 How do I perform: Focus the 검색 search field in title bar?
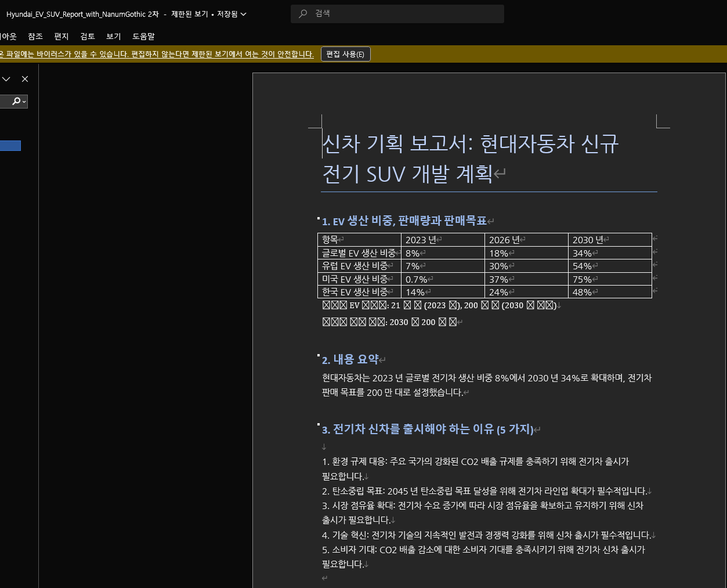point(397,14)
